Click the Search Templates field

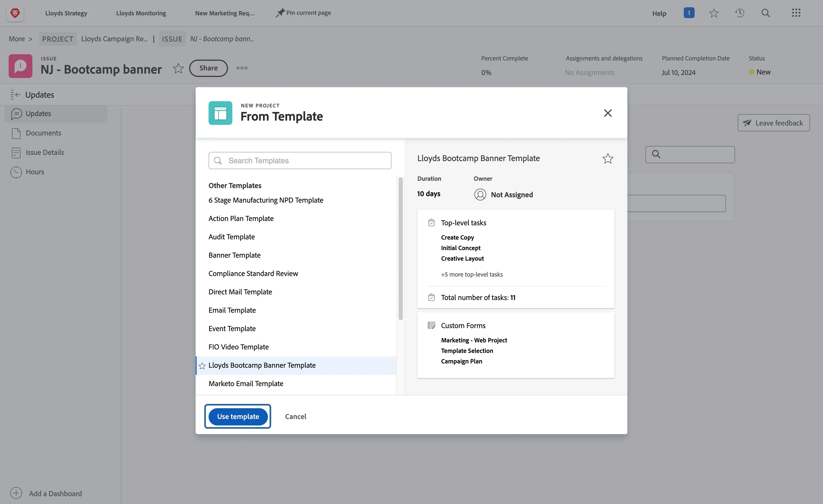[x=300, y=161]
